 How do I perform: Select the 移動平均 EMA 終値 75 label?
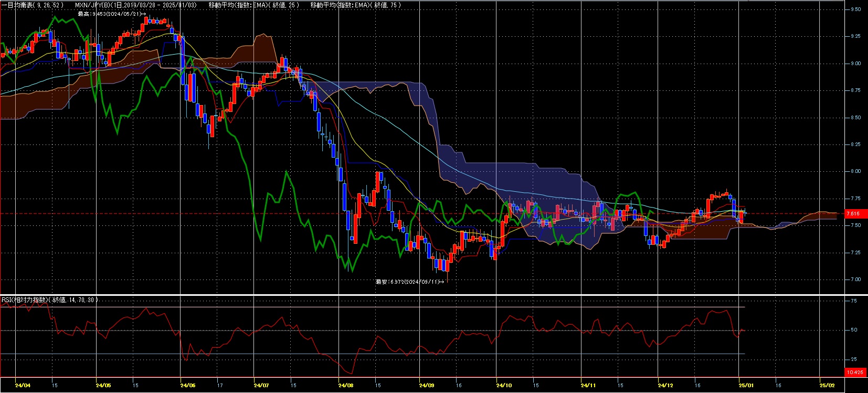356,5
